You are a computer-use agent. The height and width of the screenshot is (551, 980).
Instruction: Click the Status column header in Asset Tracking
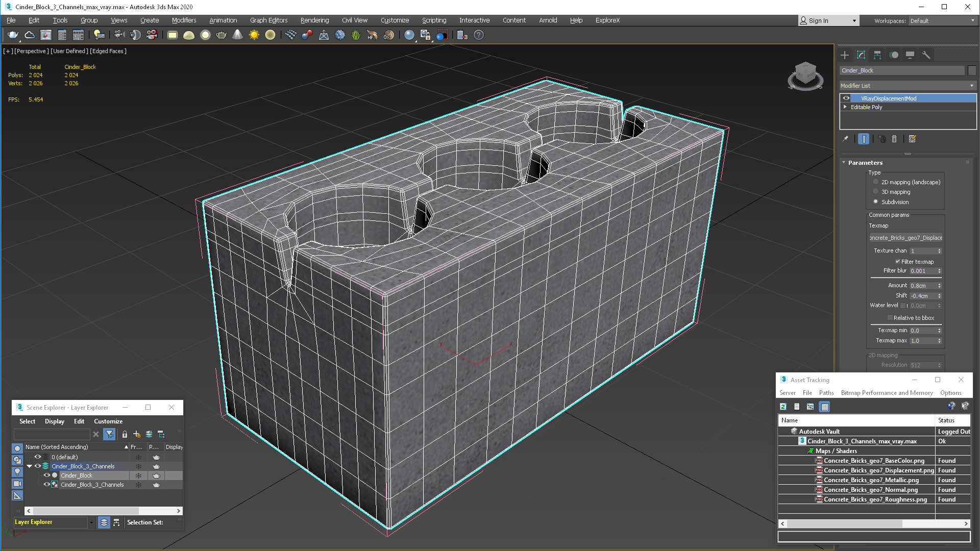[953, 420]
